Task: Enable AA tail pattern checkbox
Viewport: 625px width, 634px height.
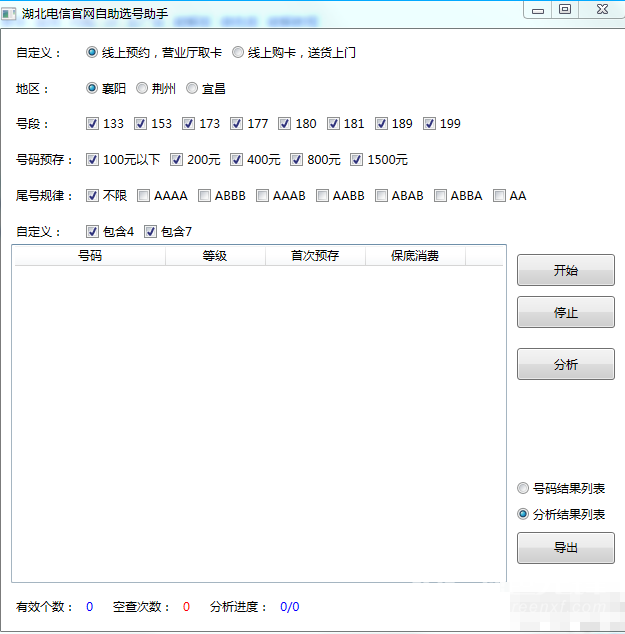Action: click(x=499, y=196)
